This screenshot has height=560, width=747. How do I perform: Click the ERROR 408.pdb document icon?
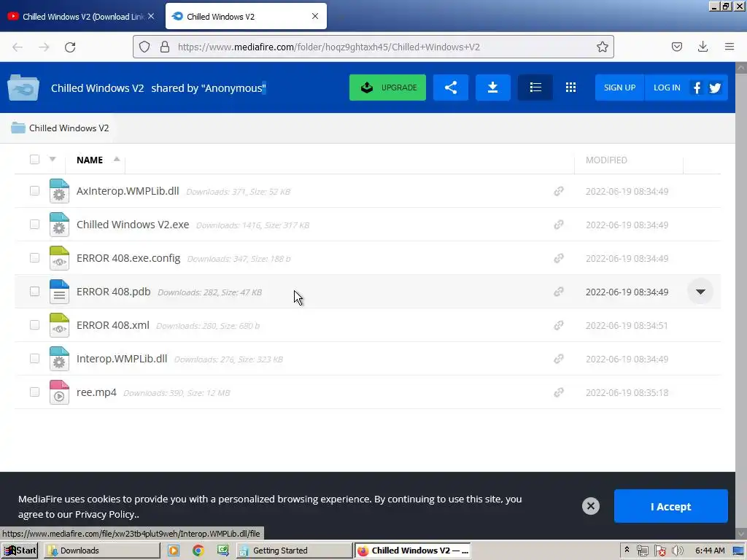59,292
